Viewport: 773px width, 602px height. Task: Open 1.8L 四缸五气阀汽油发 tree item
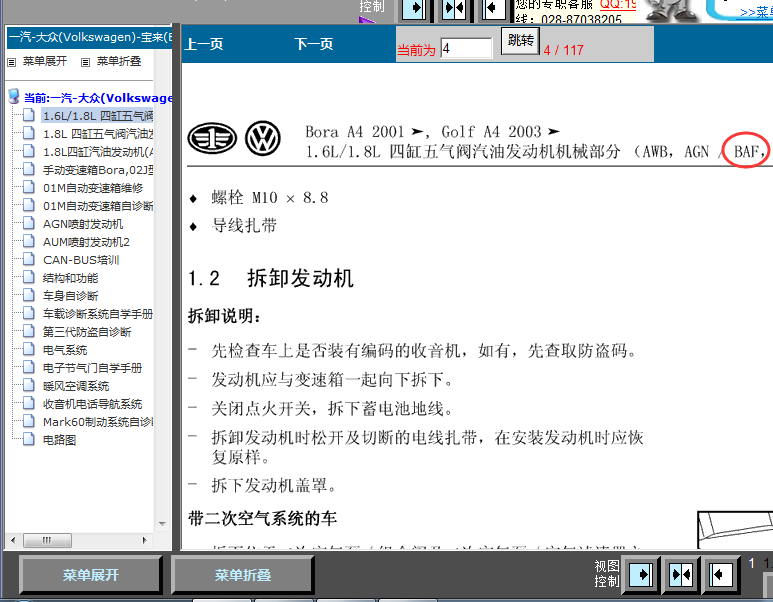[98, 134]
